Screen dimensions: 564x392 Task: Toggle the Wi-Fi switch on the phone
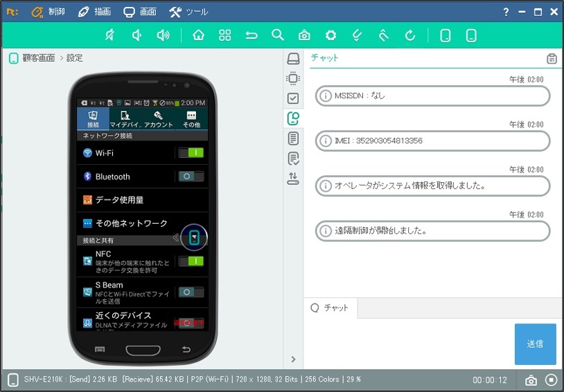(191, 152)
